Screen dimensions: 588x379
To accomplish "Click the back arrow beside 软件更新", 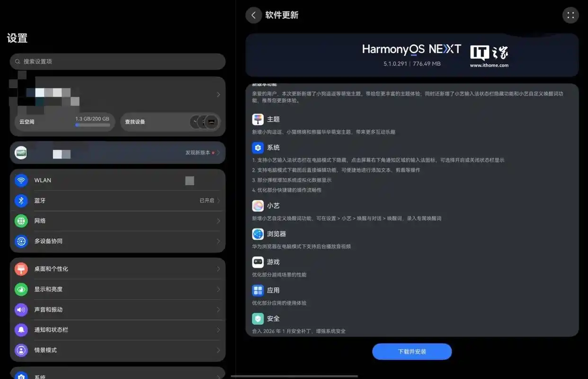I will pos(253,15).
